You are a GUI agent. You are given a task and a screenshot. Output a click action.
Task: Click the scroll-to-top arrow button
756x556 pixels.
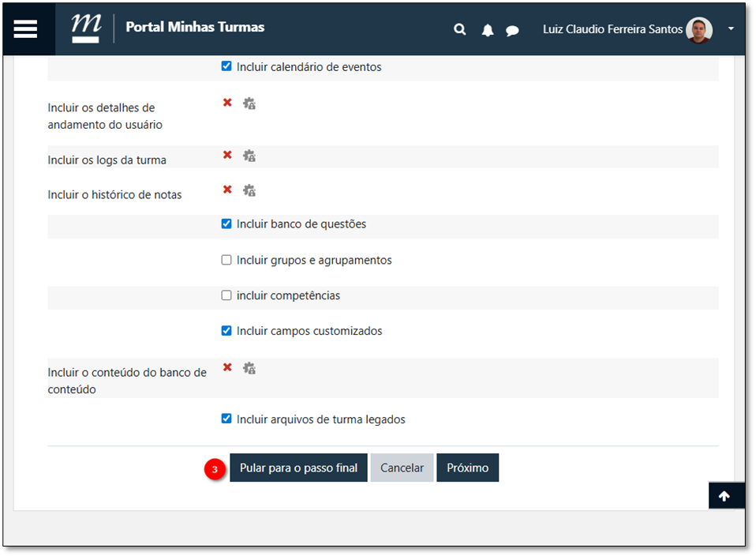click(724, 496)
